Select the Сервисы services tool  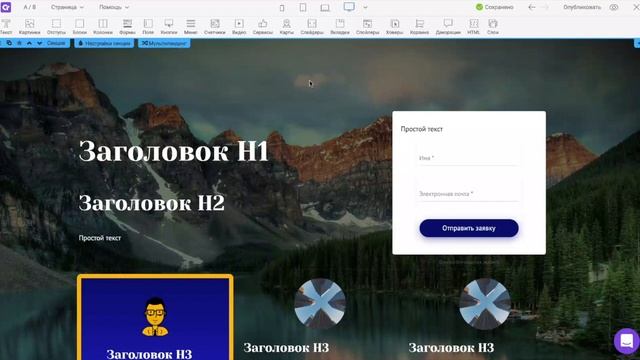click(262, 27)
